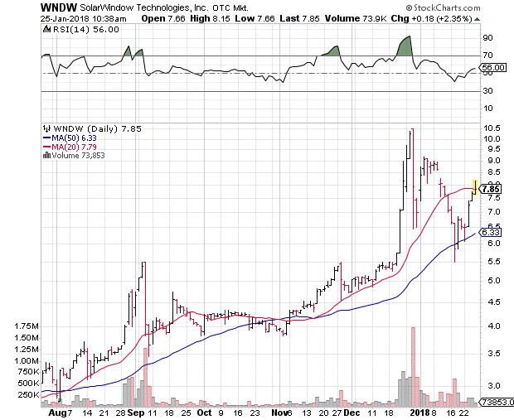This screenshot has width=514, height=420.
Task: Click the WNDW (Daily) 7.85 legend text
Action: coord(97,128)
